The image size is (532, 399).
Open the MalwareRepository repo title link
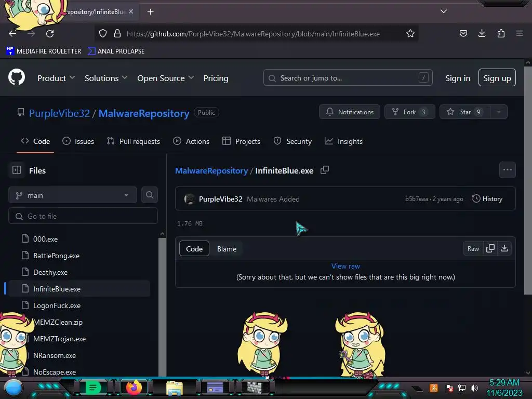144,113
